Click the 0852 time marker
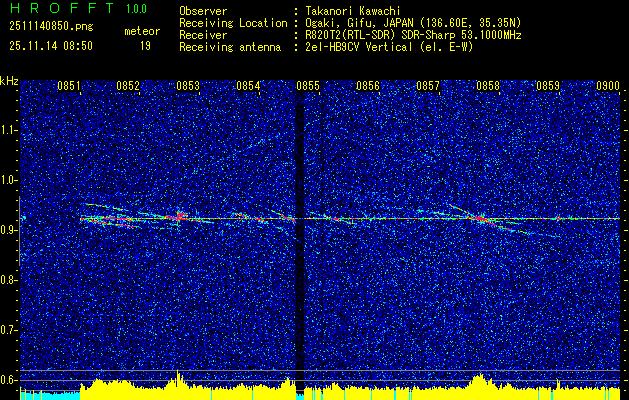Image resolution: width=629 pixels, height=400 pixels. 128,85
